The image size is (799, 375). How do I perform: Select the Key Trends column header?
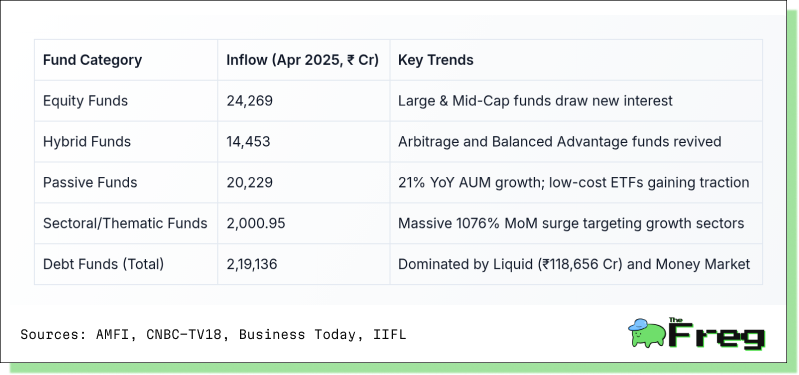(436, 60)
